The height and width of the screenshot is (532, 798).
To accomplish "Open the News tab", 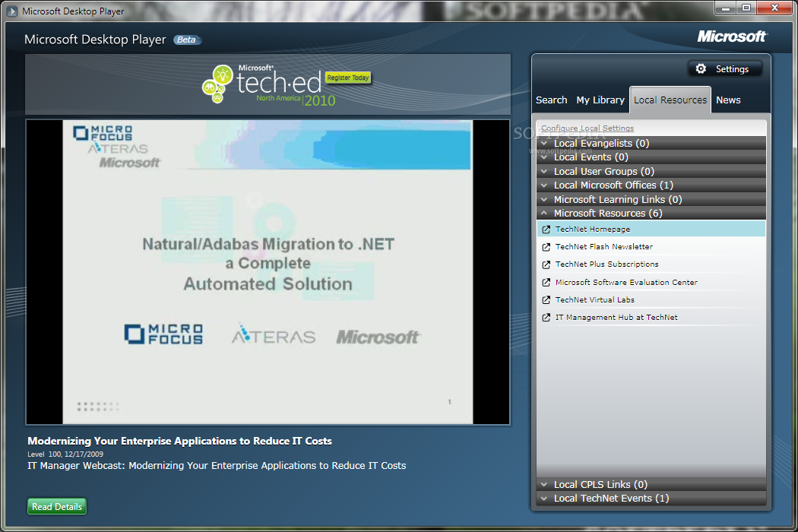I will point(728,100).
